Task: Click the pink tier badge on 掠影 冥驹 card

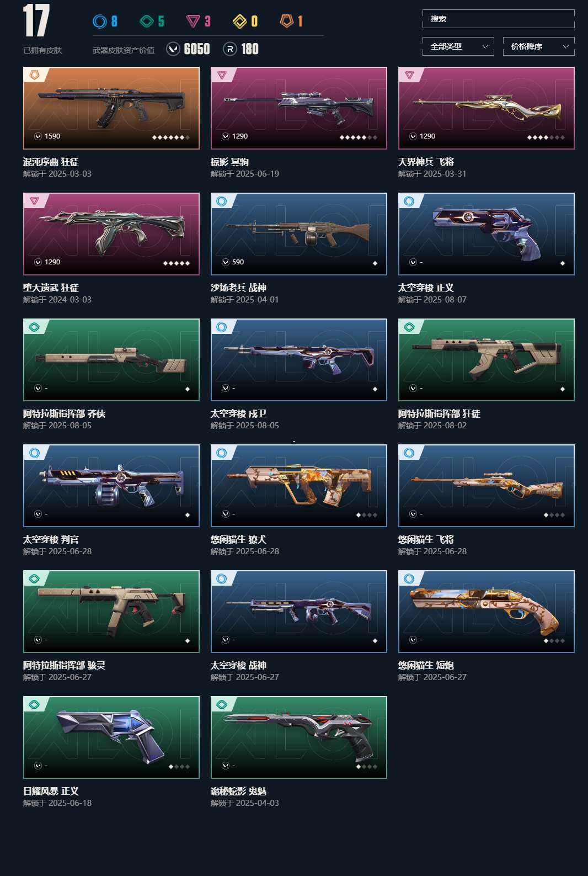Action: coord(222,75)
